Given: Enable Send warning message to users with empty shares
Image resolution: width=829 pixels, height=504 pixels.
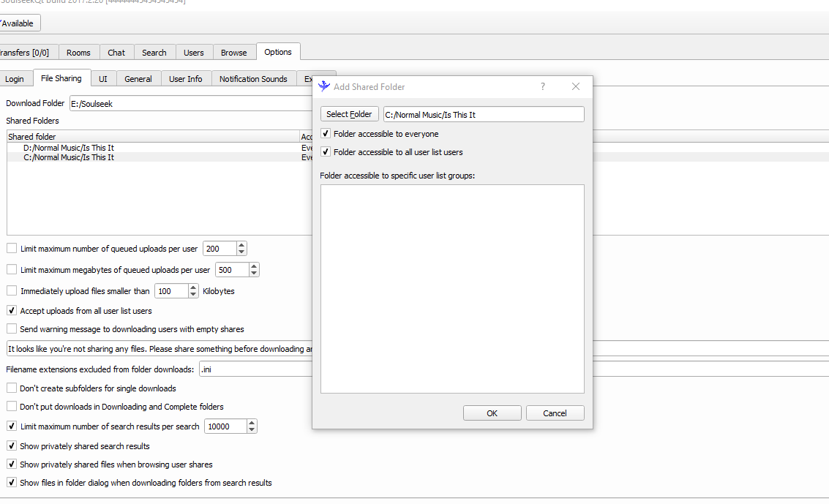Looking at the screenshot, I should point(12,328).
